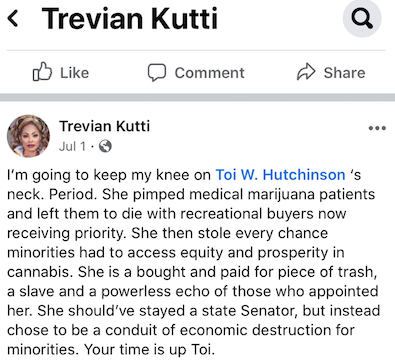The height and width of the screenshot is (363, 395).
Task: Select the Comment text label
Action: 209,73
